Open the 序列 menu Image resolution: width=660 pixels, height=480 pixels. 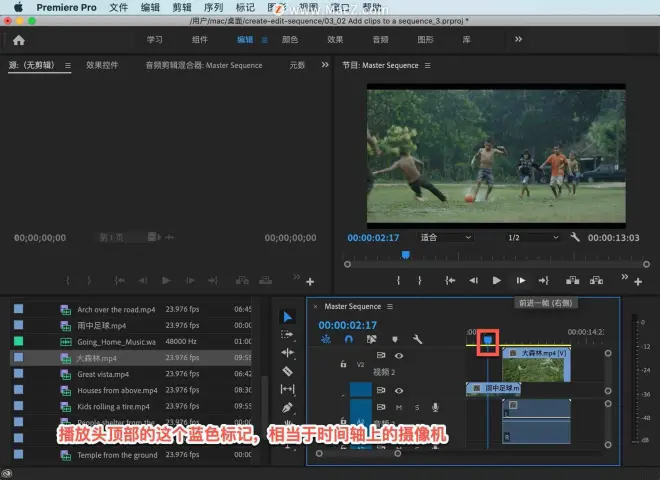(x=213, y=8)
